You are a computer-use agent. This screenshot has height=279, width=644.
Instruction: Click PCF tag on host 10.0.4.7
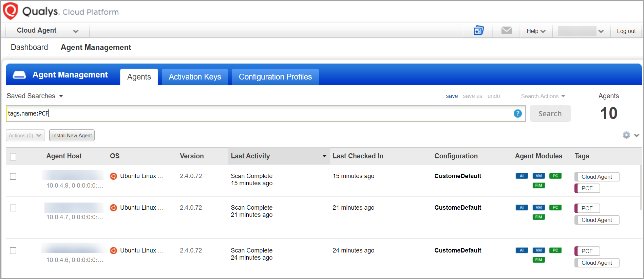pos(587,208)
